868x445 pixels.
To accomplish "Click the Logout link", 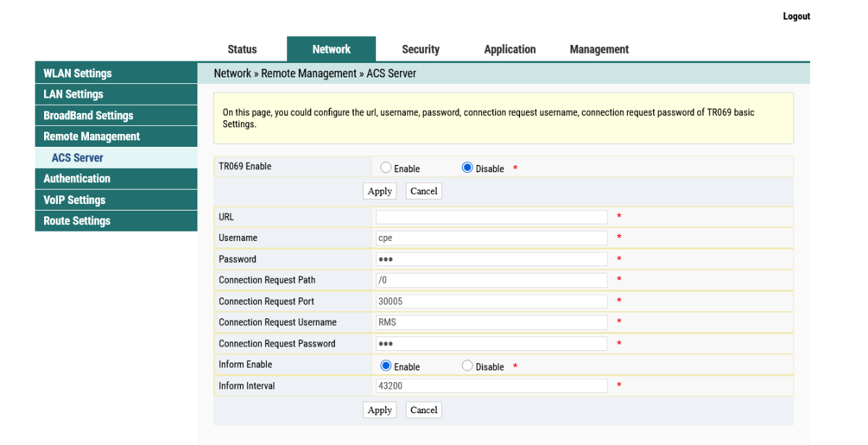I will pyautogui.click(x=796, y=17).
